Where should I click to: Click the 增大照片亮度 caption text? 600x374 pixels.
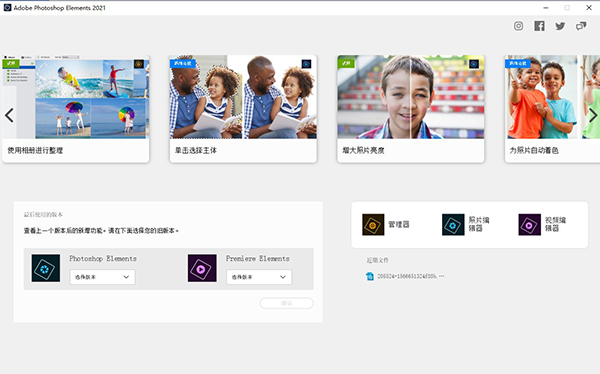(x=364, y=150)
